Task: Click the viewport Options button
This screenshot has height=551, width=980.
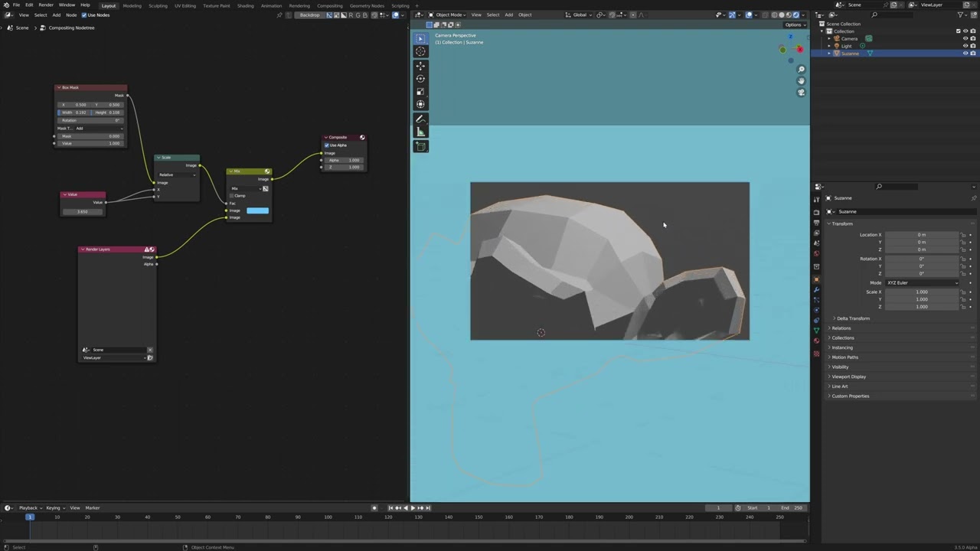Action: coord(794,24)
